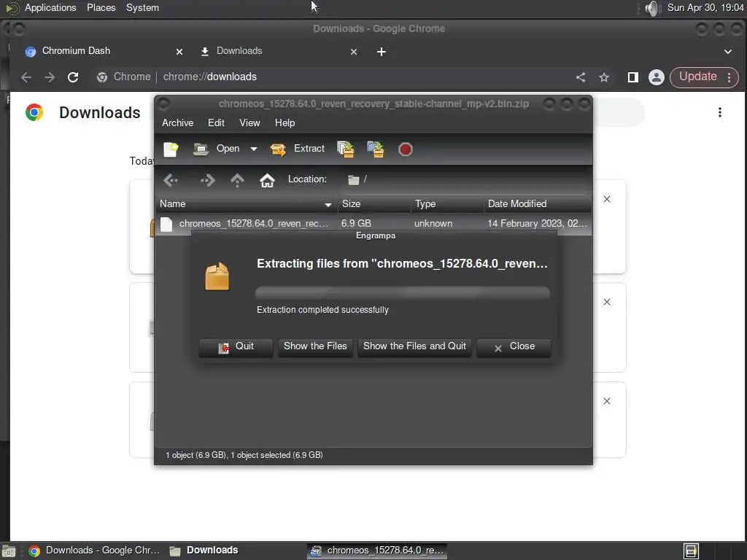Sort by Date Modified column header
The image size is (747, 560).
538,204
